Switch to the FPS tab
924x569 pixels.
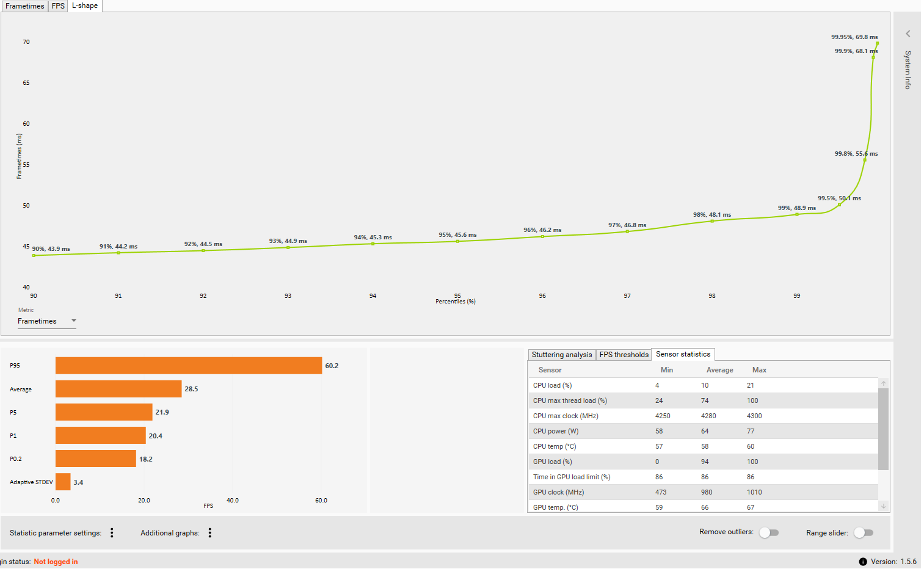(x=58, y=6)
